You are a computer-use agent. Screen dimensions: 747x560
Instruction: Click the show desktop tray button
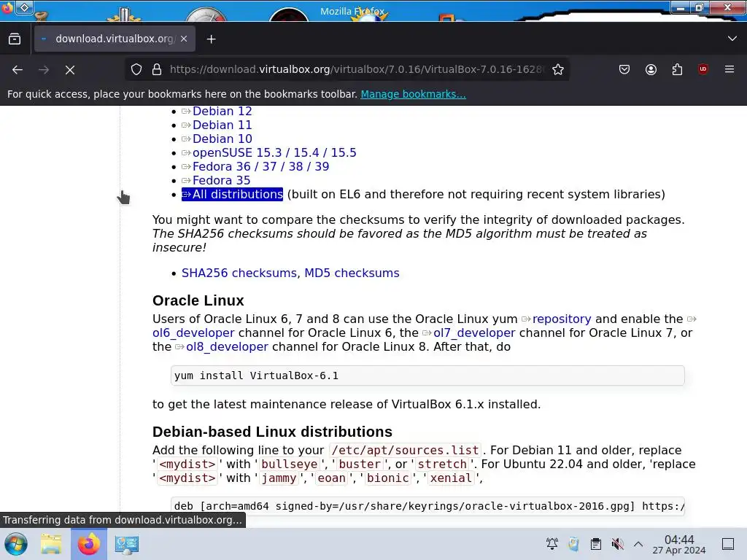click(727, 544)
